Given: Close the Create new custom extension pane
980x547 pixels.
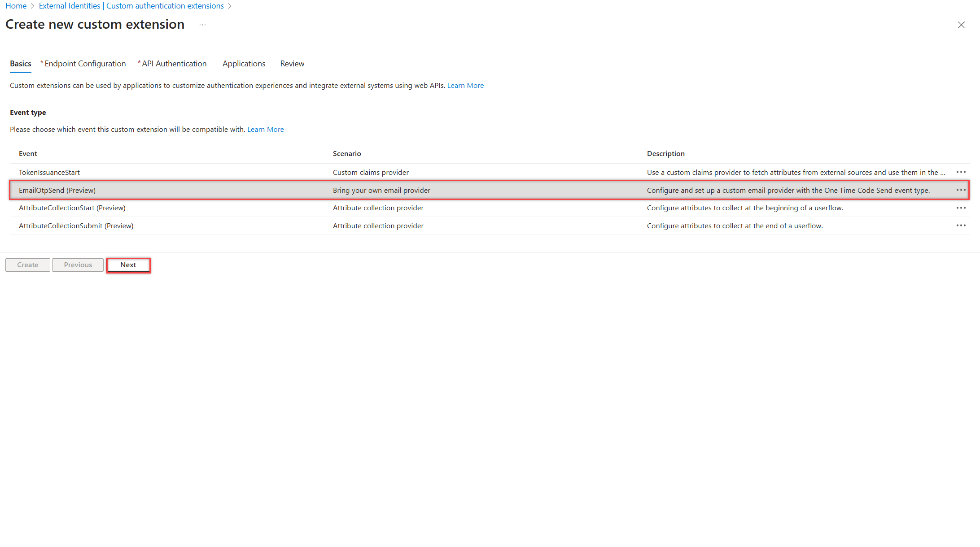Looking at the screenshot, I should (961, 25).
